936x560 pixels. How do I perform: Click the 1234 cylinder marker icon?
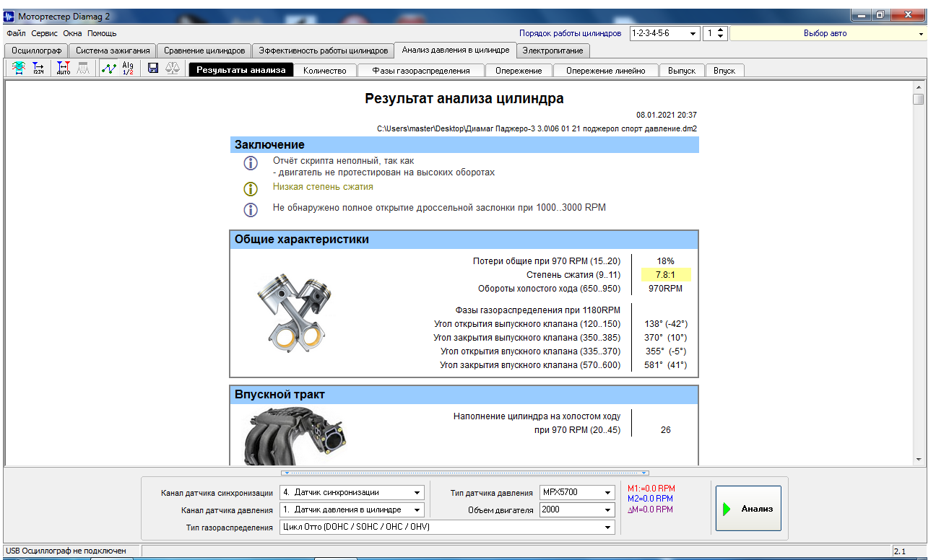click(x=38, y=69)
